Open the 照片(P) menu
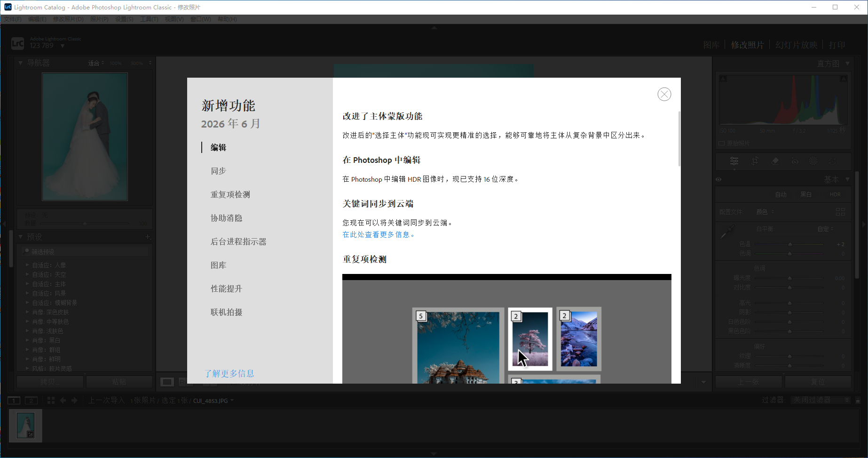 (99, 19)
